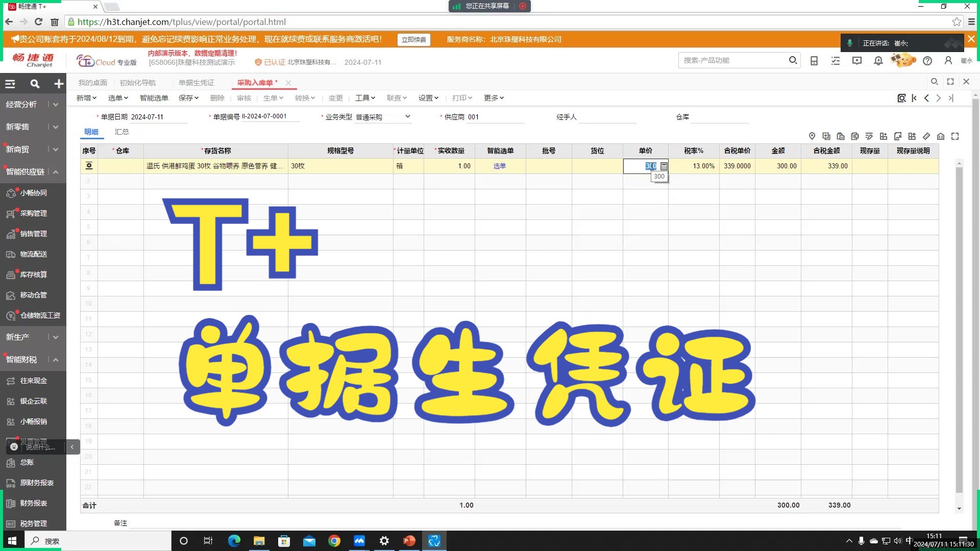
Task: Expand the 新商贸 sidebar section
Action: click(56, 149)
